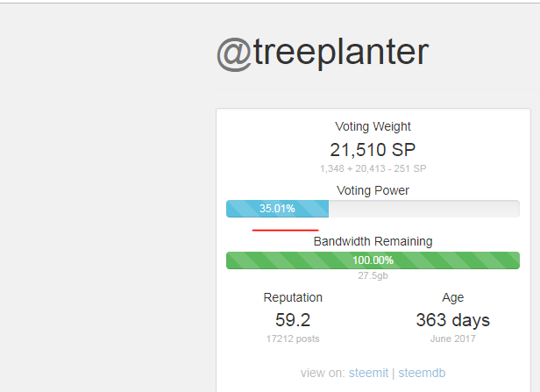Click the Reputation heading
Image resolution: width=540 pixels, height=392 pixels.
coord(293,297)
